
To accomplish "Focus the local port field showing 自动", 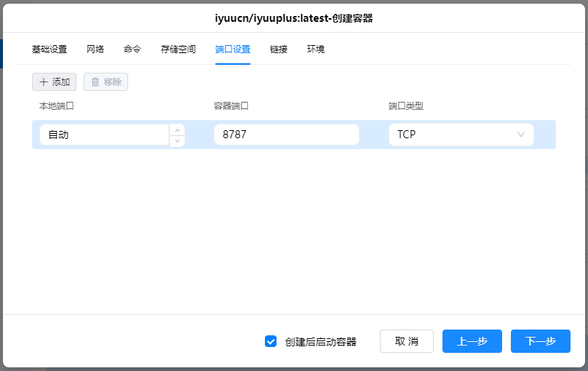I will point(103,135).
